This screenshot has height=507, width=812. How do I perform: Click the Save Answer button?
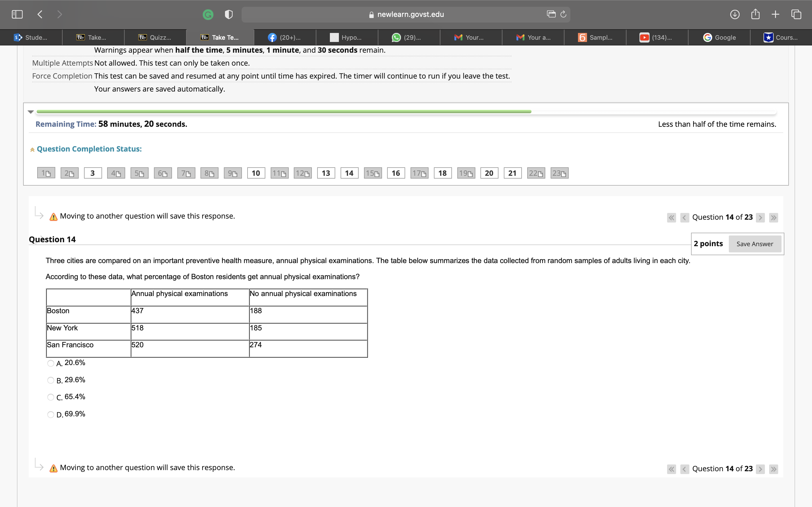pos(754,244)
